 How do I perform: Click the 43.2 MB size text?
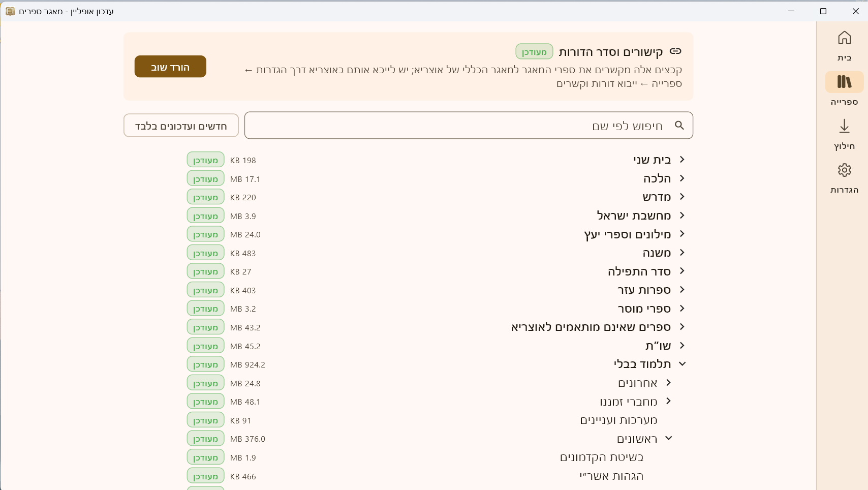click(245, 327)
